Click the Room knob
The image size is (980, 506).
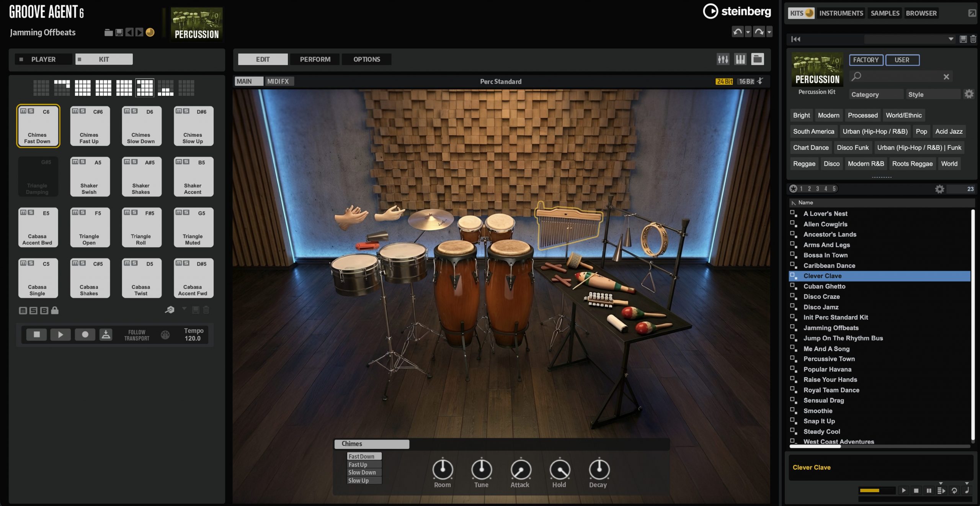point(443,469)
